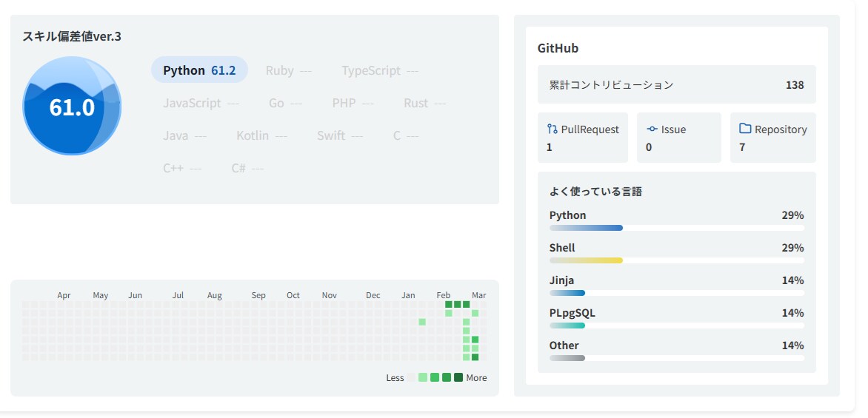This screenshot has height=418, width=868.
Task: Select the Ruby skill chip
Action: (x=288, y=70)
